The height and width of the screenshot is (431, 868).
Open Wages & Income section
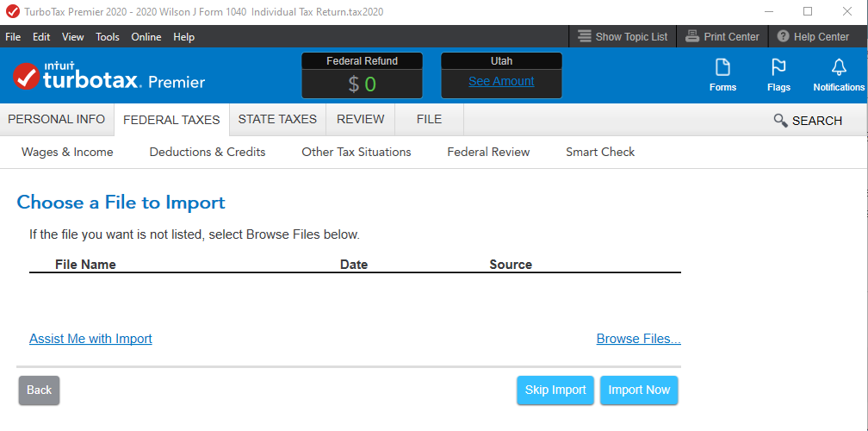[67, 152]
